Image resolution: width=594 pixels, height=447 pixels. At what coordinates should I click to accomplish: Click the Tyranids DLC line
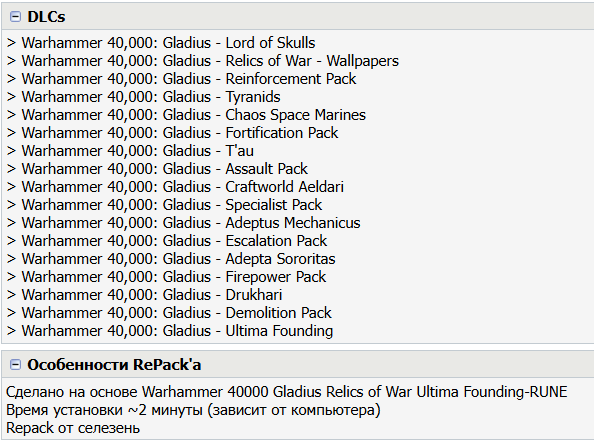144,97
